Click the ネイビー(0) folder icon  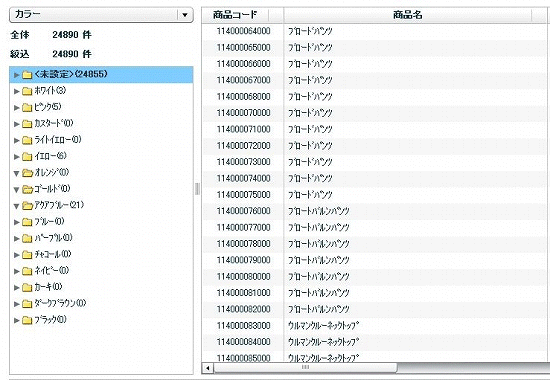coord(27,271)
